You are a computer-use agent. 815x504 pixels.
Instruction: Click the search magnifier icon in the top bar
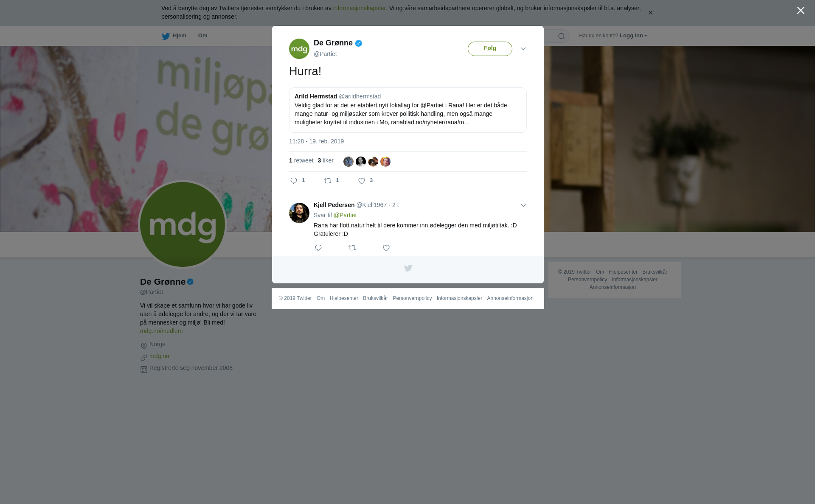click(x=562, y=36)
